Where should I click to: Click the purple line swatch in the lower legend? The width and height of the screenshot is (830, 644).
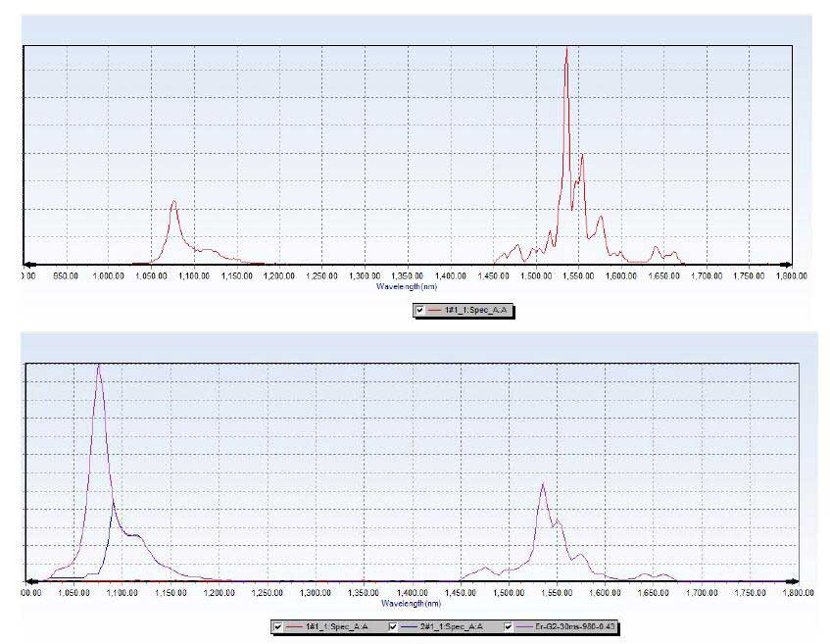pos(523,626)
